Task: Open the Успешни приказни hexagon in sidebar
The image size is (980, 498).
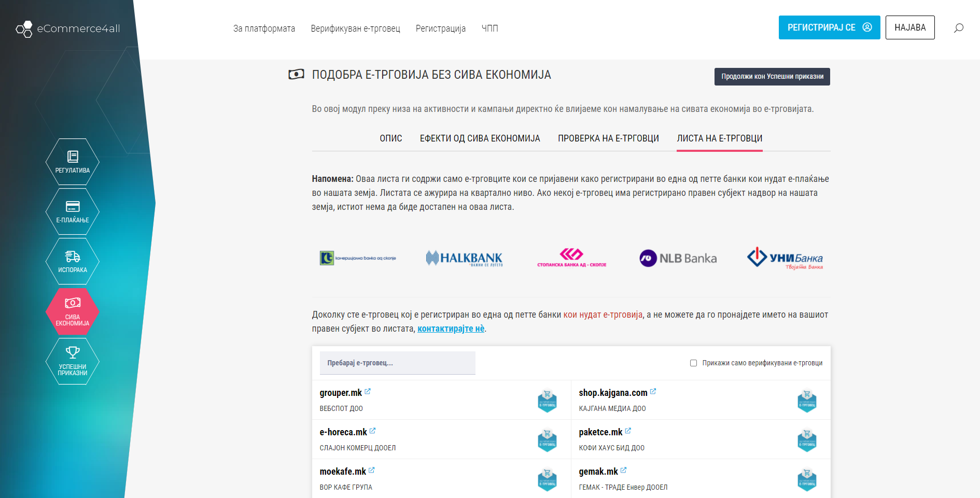Action: click(x=73, y=361)
